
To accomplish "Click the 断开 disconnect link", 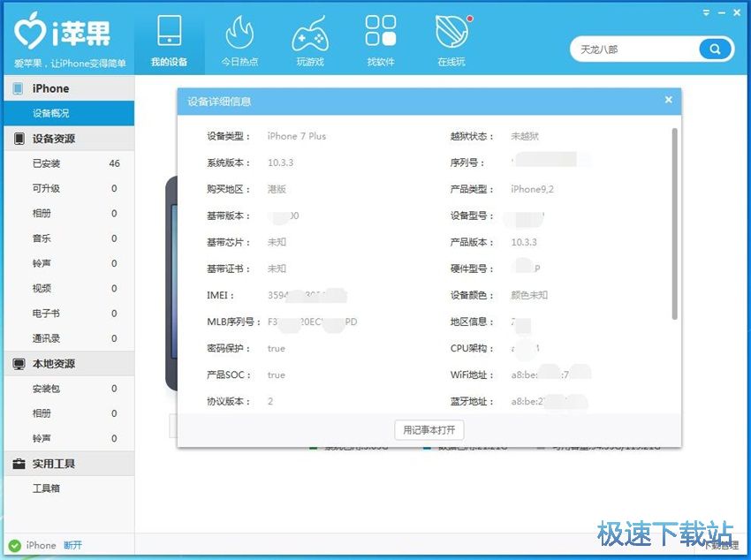I will [x=72, y=545].
